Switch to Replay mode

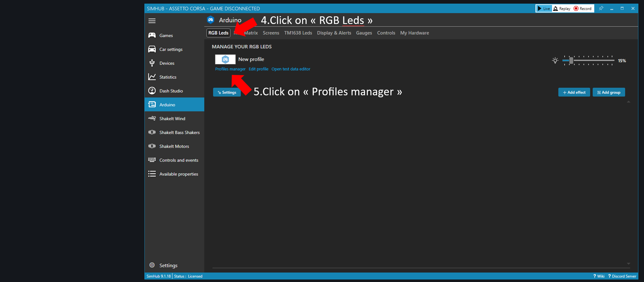(x=562, y=8)
